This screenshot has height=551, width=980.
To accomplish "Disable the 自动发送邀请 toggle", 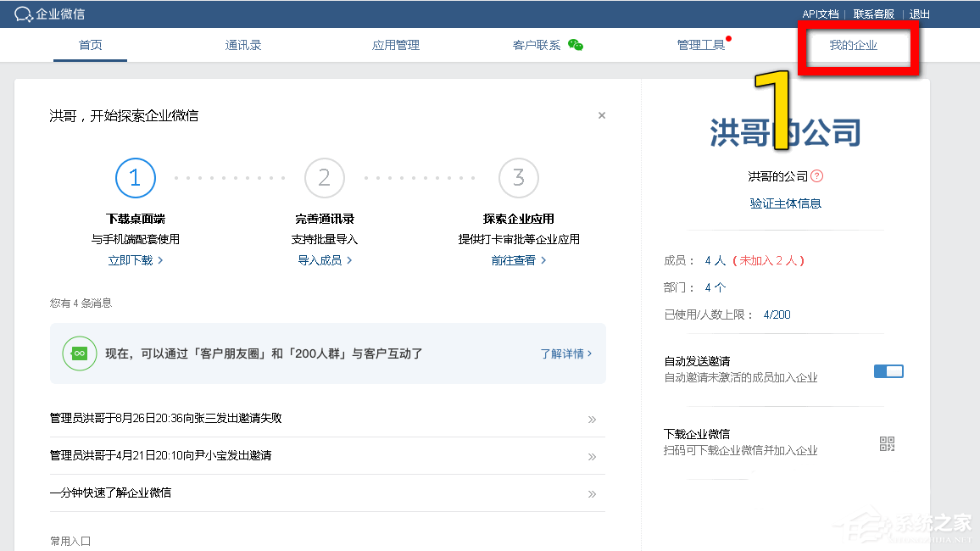I will [888, 370].
